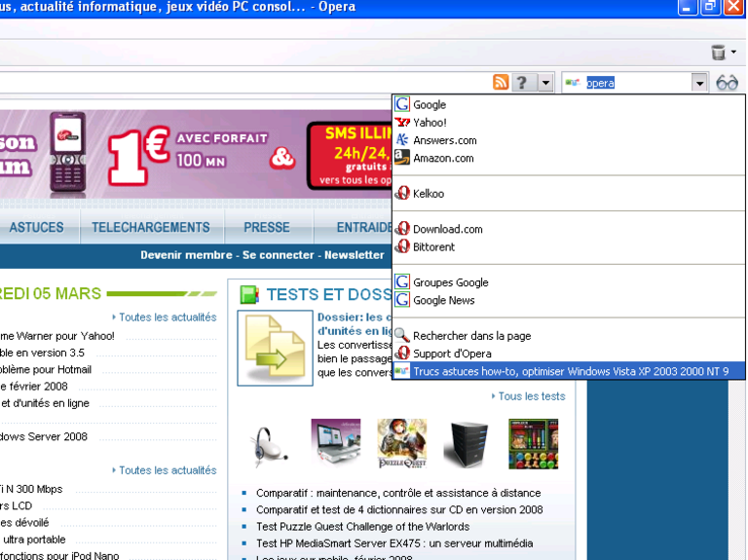Click news item Windows Server 2008
This screenshot has width=748, height=560.
44,436
